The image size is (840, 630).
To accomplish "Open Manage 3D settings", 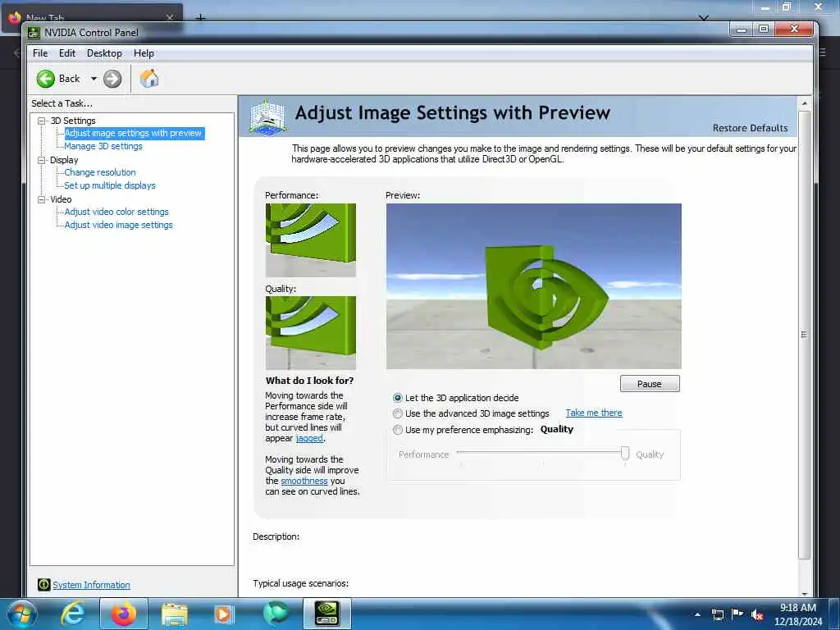I will (x=103, y=146).
